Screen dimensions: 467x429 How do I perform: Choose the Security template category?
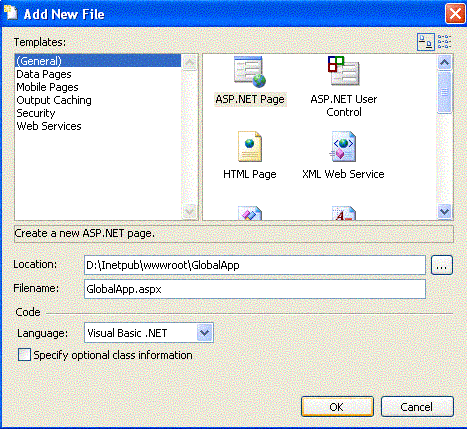[x=36, y=113]
